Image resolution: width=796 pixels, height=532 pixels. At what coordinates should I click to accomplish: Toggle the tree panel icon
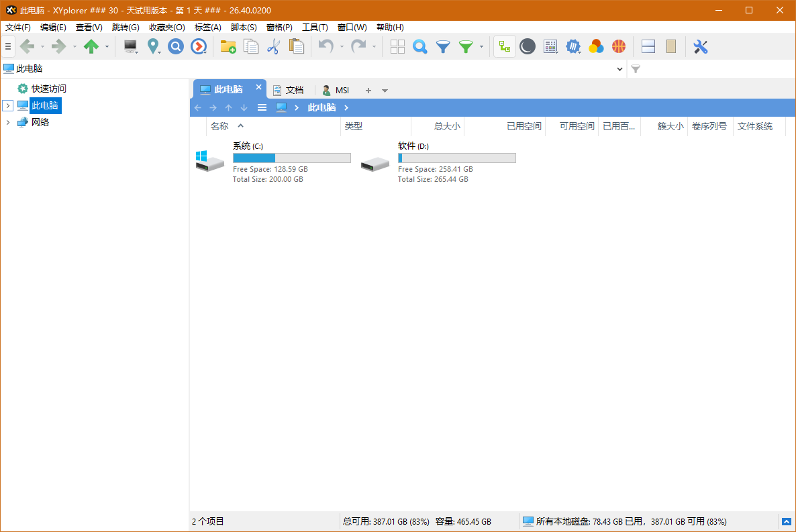[505, 47]
